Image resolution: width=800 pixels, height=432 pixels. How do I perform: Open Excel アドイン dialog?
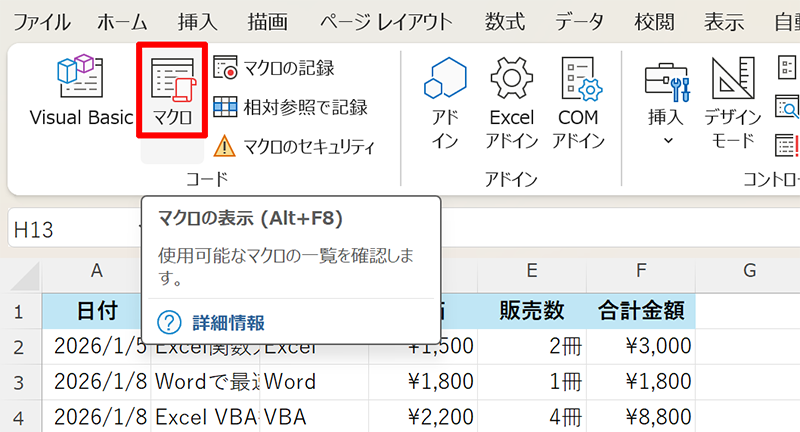click(512, 102)
